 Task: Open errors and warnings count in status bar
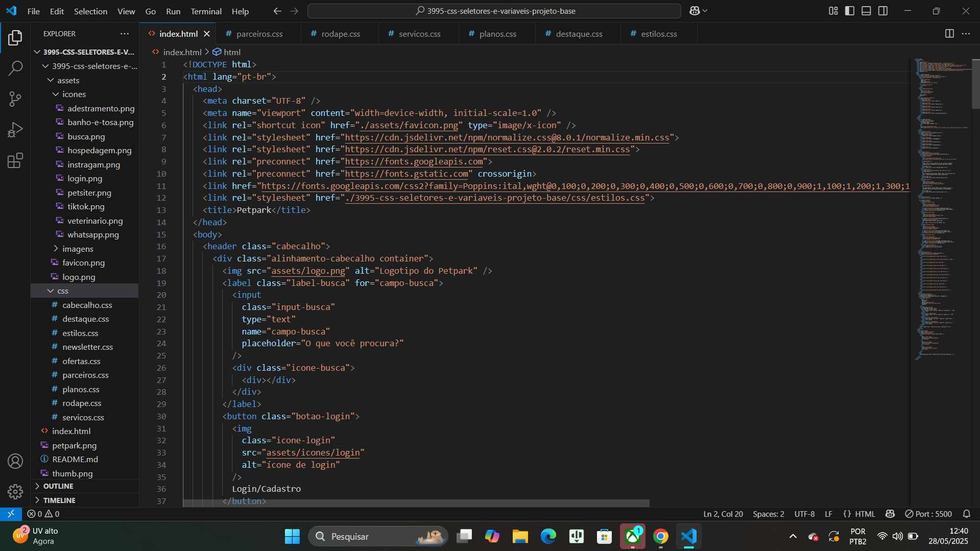(x=43, y=514)
